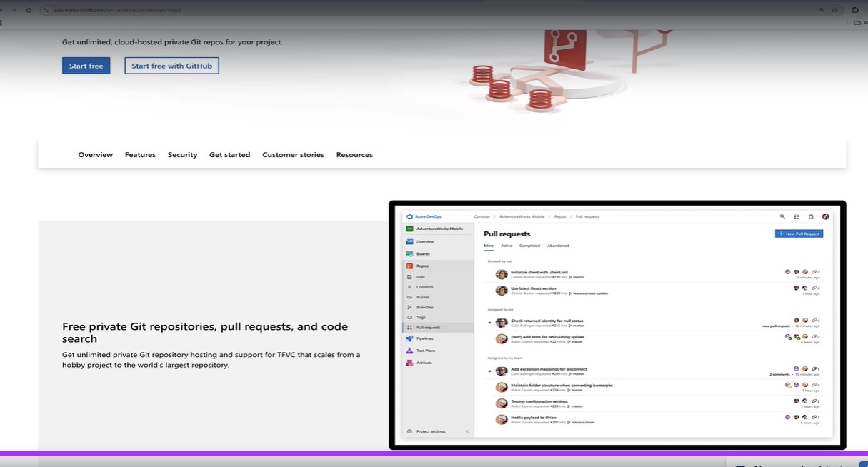
Task: Open 'Use latest React version' pull request
Action: [x=534, y=288]
